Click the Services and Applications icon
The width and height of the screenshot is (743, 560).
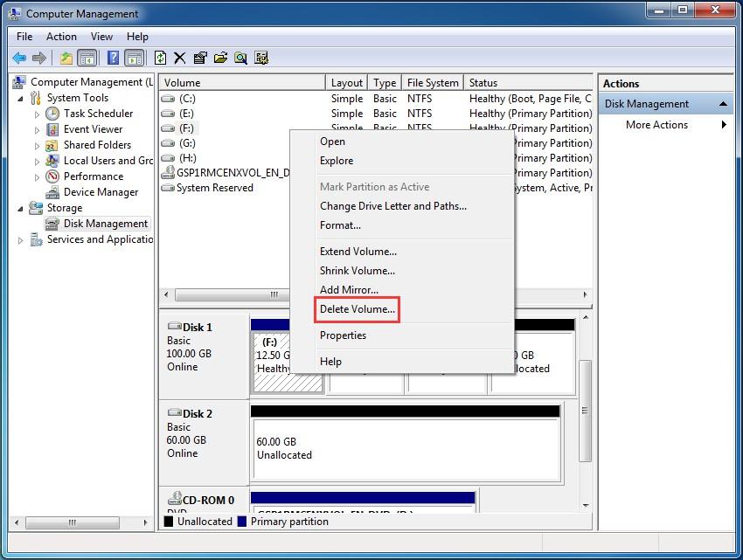click(x=36, y=239)
